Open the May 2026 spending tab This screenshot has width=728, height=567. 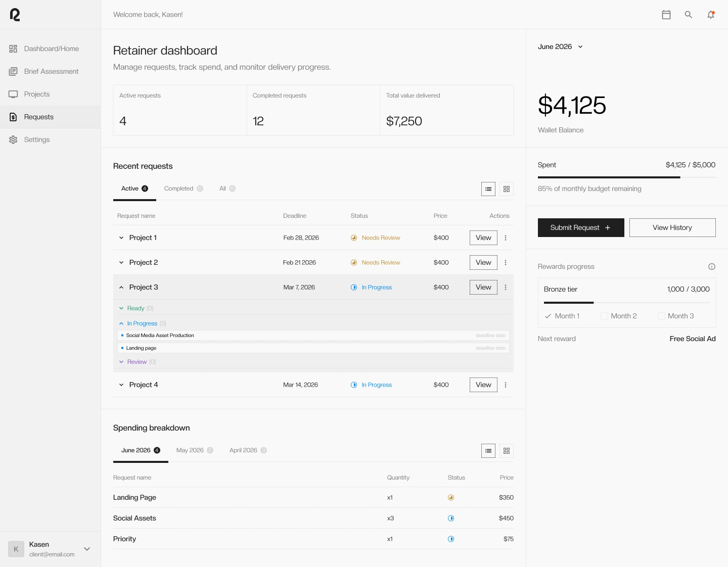tap(195, 451)
